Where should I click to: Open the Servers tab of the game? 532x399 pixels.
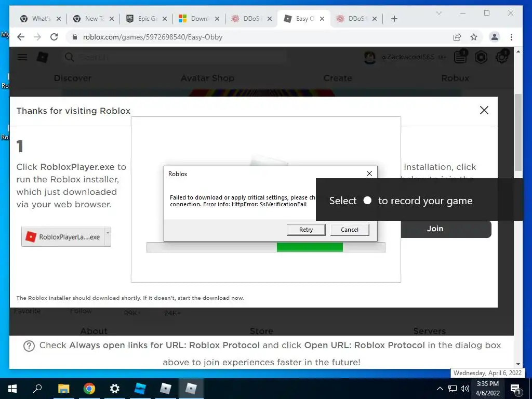[x=429, y=331]
